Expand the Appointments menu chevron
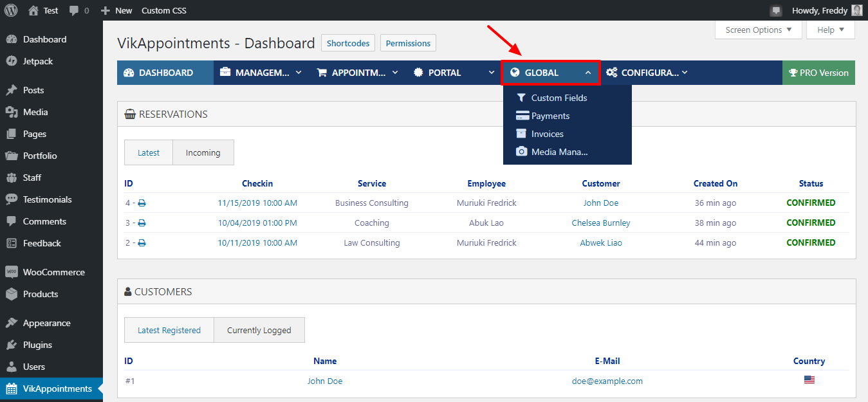The width and height of the screenshot is (868, 402). coord(395,73)
